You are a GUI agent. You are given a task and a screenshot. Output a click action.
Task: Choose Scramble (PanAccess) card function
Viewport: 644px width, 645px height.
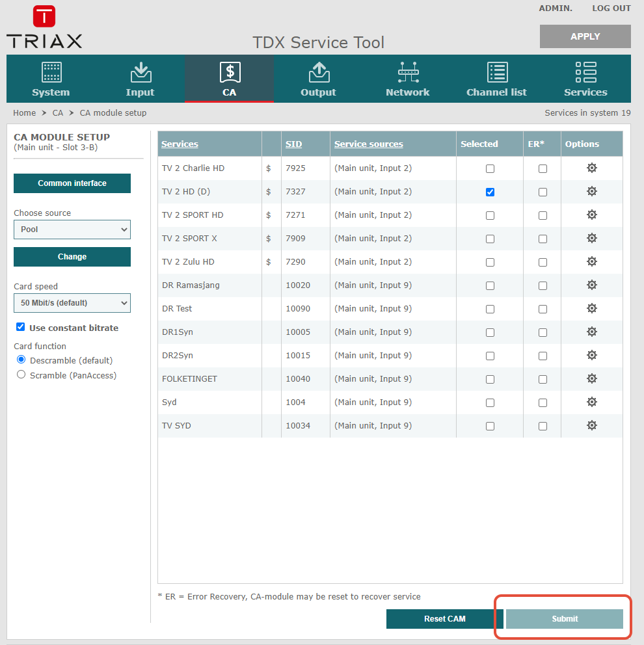21,375
